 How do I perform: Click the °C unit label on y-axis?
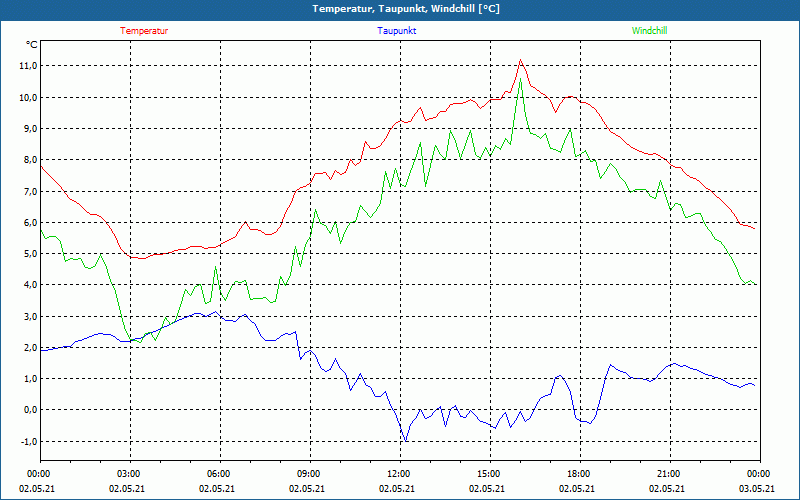pyautogui.click(x=31, y=45)
